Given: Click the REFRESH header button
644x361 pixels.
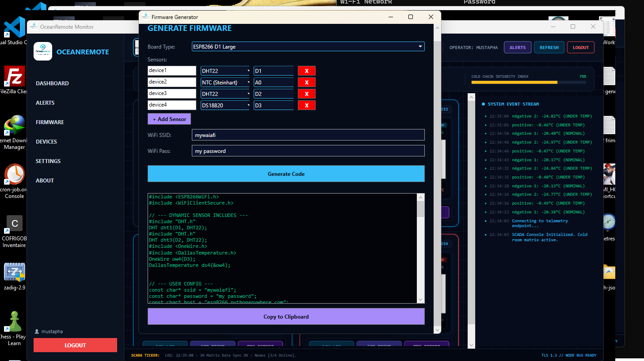Looking at the screenshot, I should click(x=549, y=47).
